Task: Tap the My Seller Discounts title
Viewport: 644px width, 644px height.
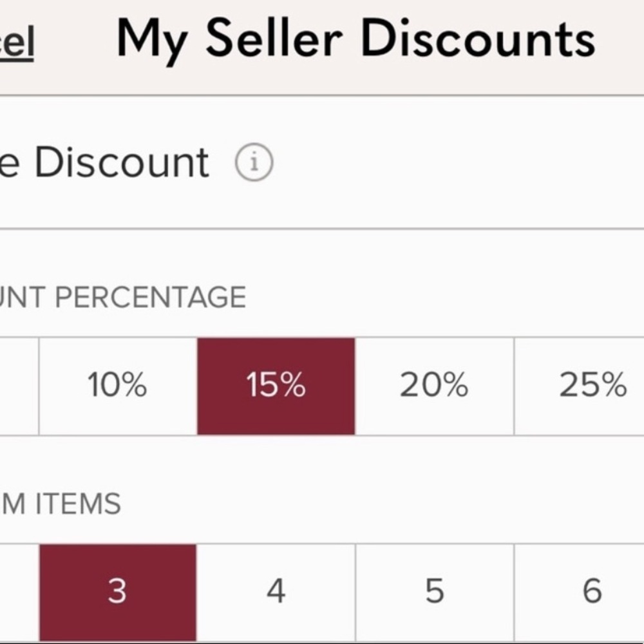Action: [355, 40]
